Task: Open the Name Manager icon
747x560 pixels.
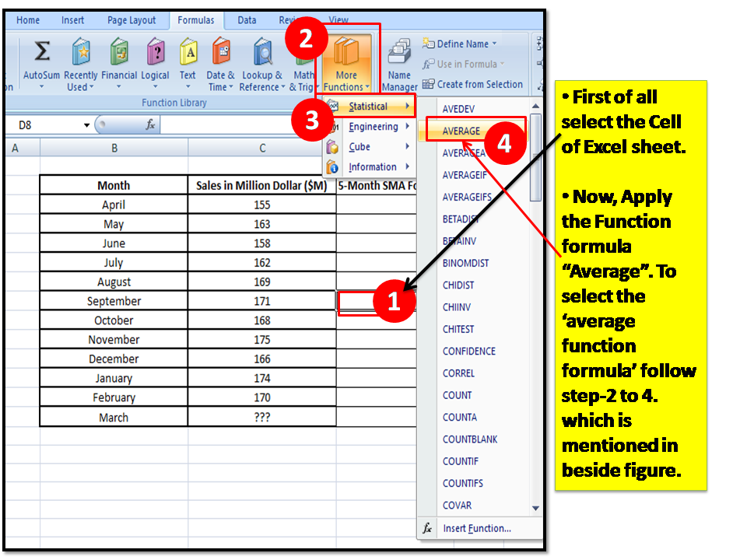Action: click(399, 51)
